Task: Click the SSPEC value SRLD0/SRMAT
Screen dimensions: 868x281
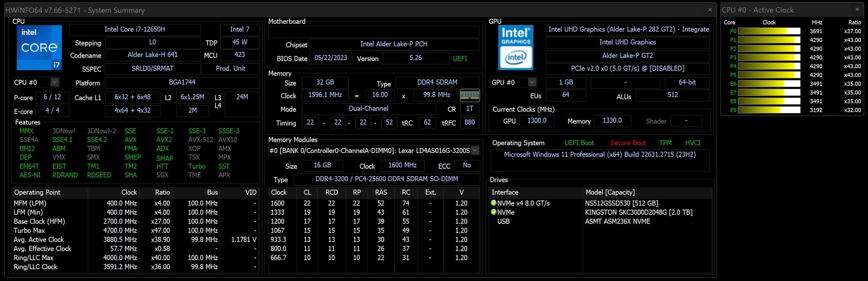Action: 153,69
